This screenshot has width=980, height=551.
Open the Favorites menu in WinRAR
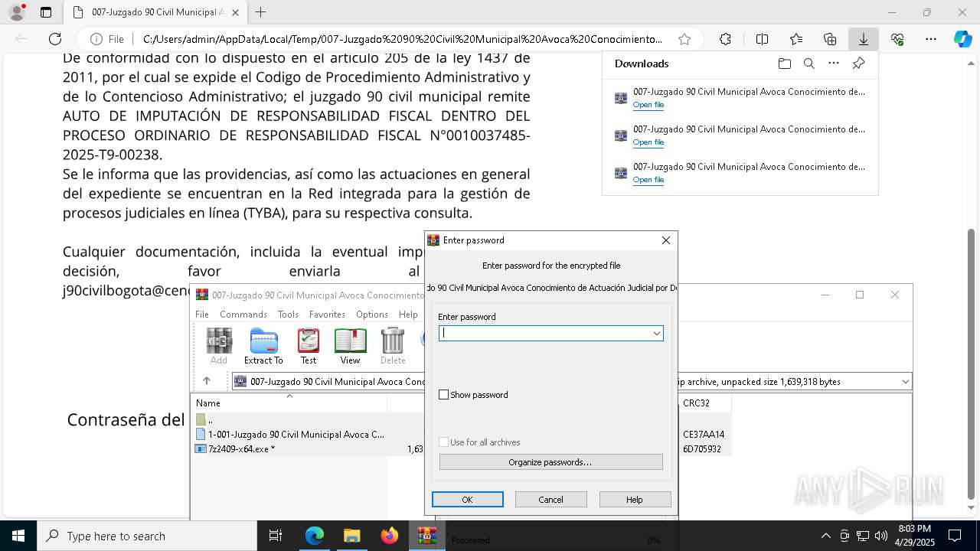(x=327, y=315)
